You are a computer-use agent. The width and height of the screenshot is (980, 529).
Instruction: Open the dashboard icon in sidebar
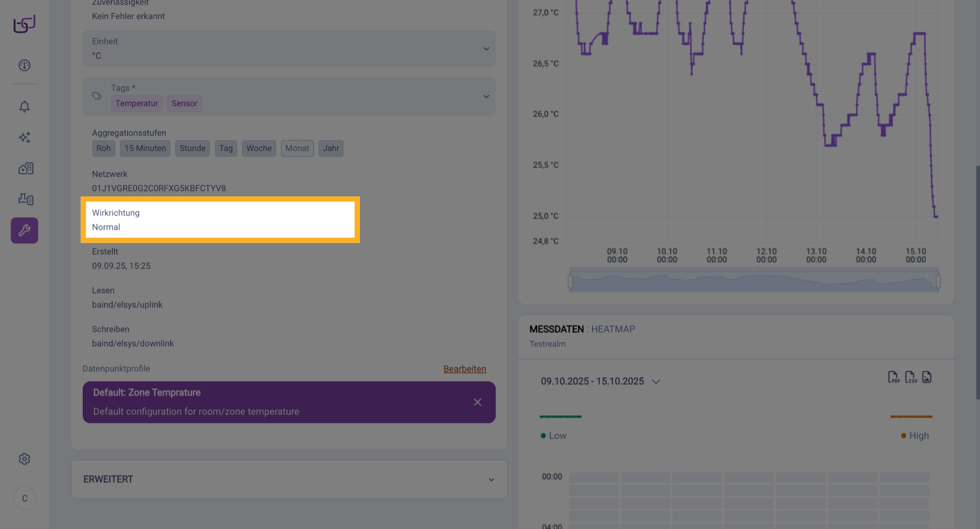click(24, 65)
